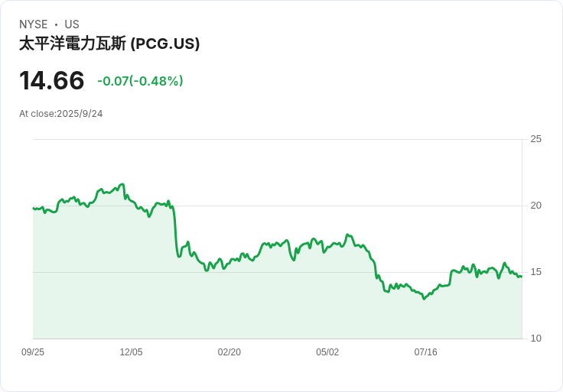The image size is (563, 392).
Task: Click the 02/20 x-axis date label
Action: [229, 352]
